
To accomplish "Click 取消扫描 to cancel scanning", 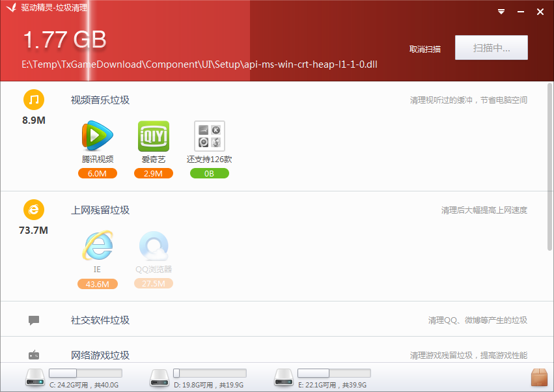I will click(424, 49).
